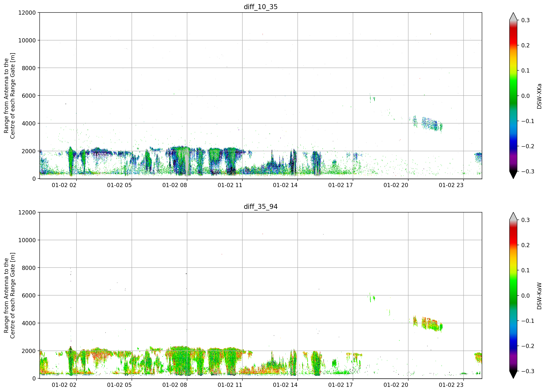The height and width of the screenshot is (392, 546).
Task: Click the 0.0 tick on DSW-KaW colorbar
Action: click(526, 296)
